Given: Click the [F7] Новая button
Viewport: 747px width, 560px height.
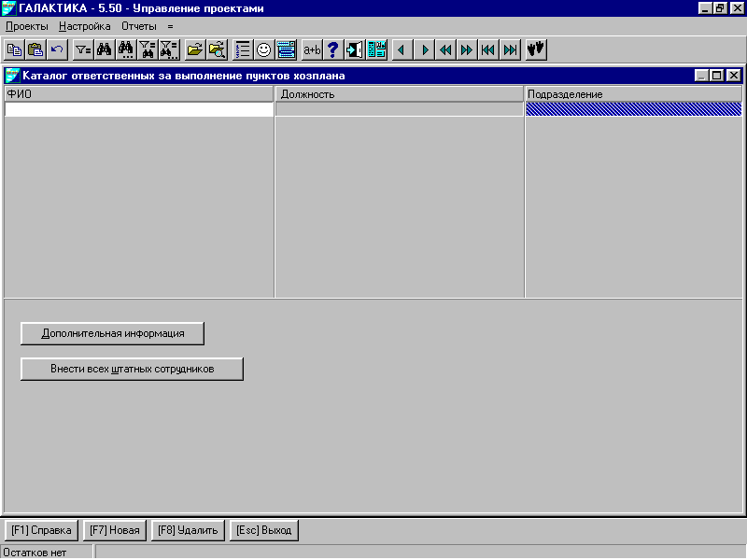Looking at the screenshot, I should (x=114, y=530).
